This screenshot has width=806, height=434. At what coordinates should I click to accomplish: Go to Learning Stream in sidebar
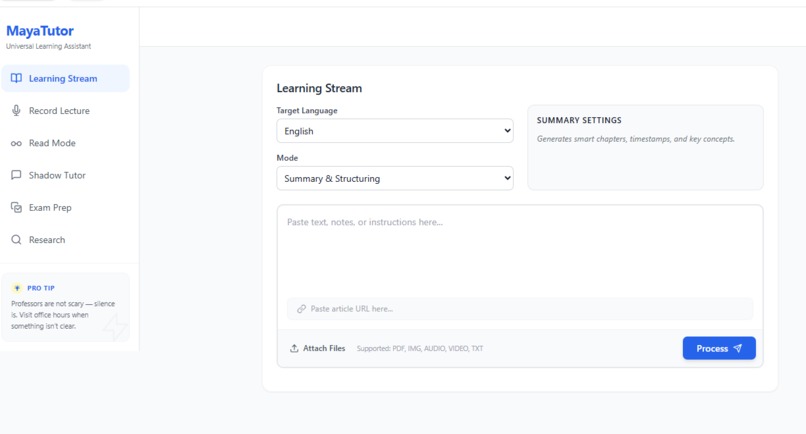pos(65,78)
